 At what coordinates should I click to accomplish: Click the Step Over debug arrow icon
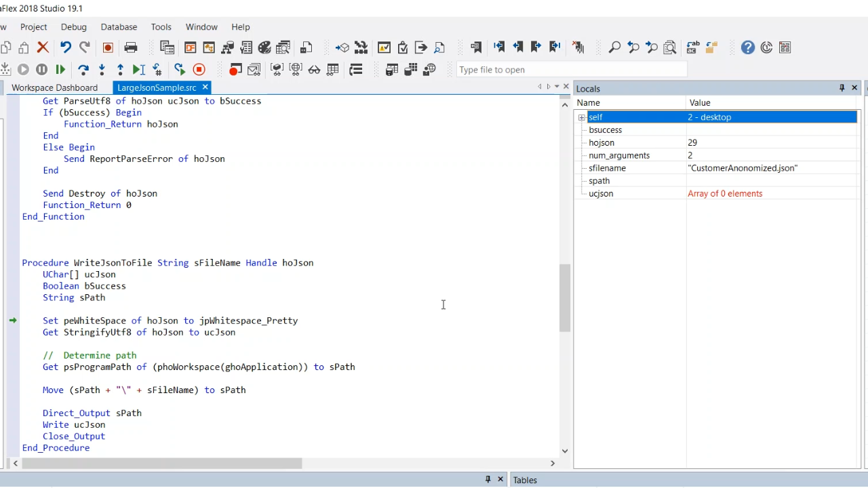click(83, 69)
